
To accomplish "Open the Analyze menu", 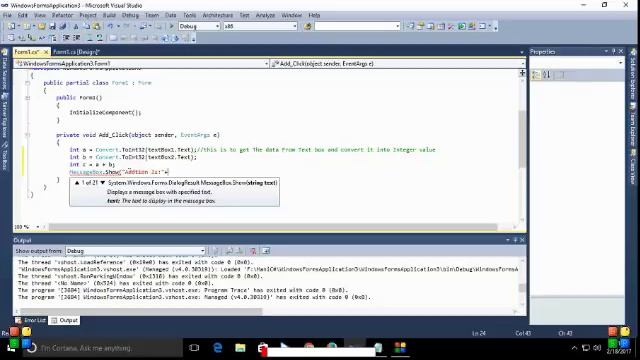I will click(x=265, y=15).
